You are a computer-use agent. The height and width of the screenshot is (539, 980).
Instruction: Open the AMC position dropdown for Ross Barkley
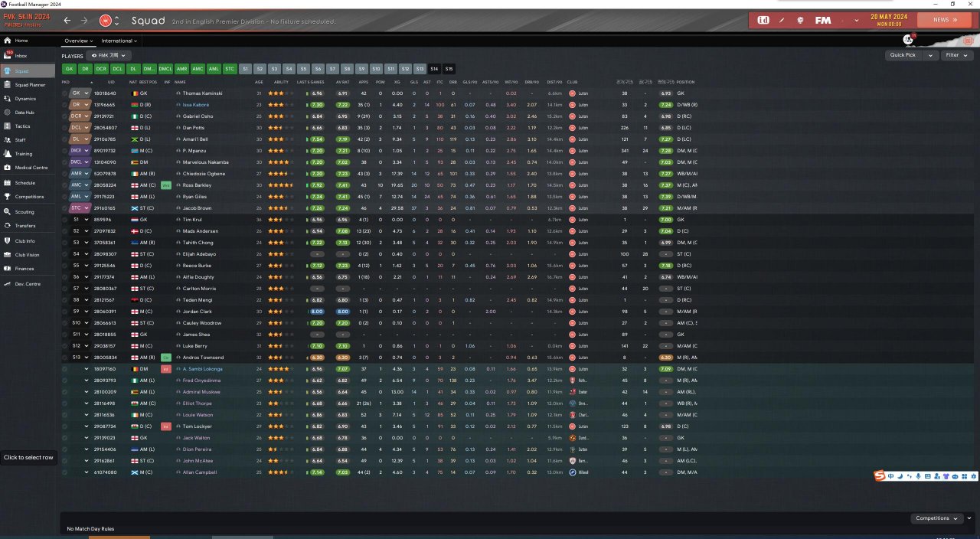[x=80, y=185]
